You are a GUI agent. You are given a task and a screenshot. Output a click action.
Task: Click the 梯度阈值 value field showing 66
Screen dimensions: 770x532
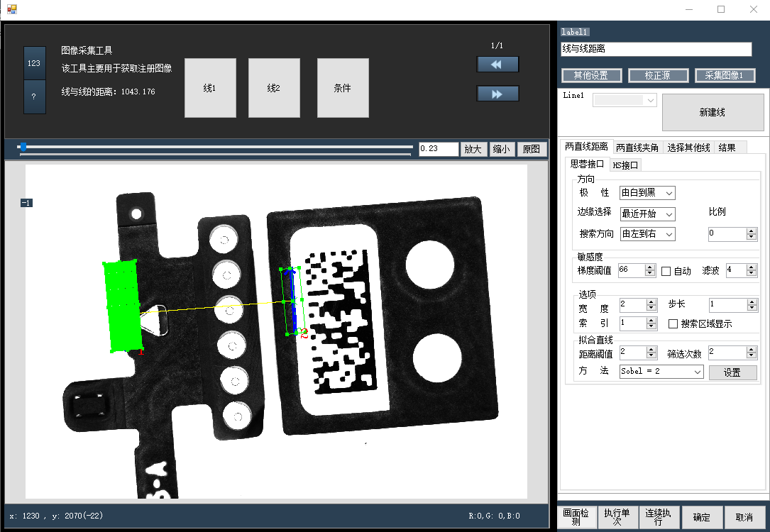[x=631, y=270]
